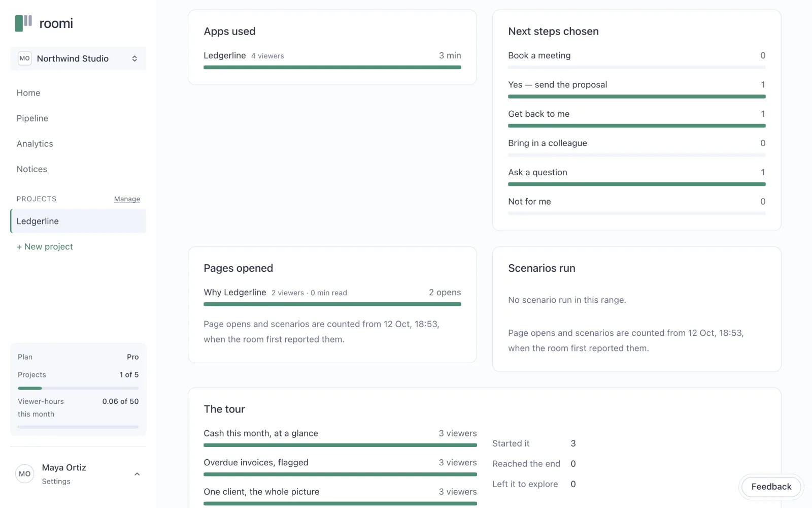Click the "Get back to me" row
The width and height of the screenshot is (812, 508).
coord(637,118)
